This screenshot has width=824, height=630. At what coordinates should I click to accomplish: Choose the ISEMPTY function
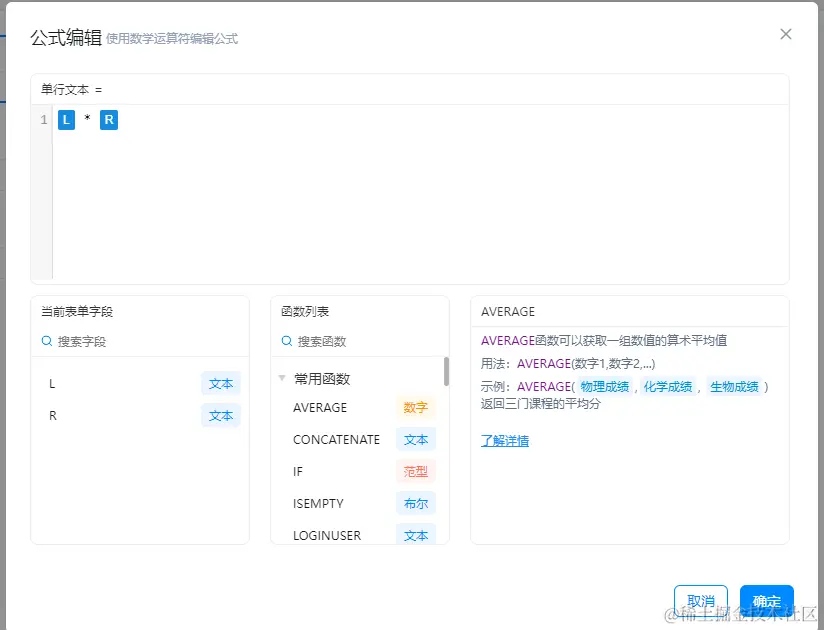pos(318,504)
